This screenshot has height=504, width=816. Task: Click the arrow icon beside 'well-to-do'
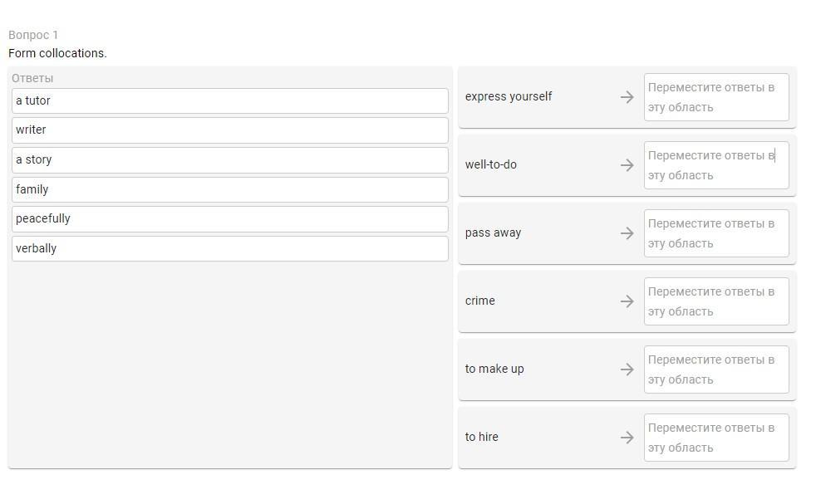click(627, 165)
